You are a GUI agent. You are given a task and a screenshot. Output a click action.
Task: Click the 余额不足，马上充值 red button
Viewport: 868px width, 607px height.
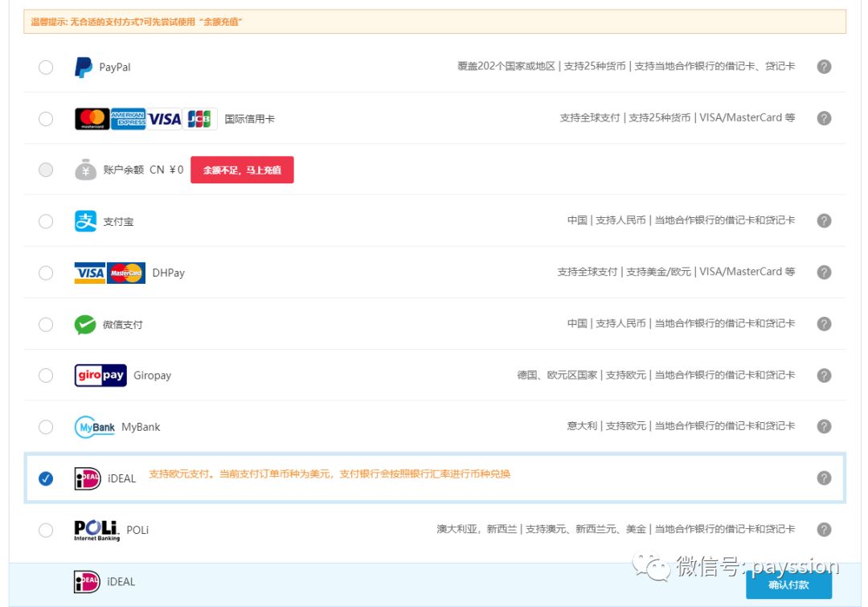242,170
